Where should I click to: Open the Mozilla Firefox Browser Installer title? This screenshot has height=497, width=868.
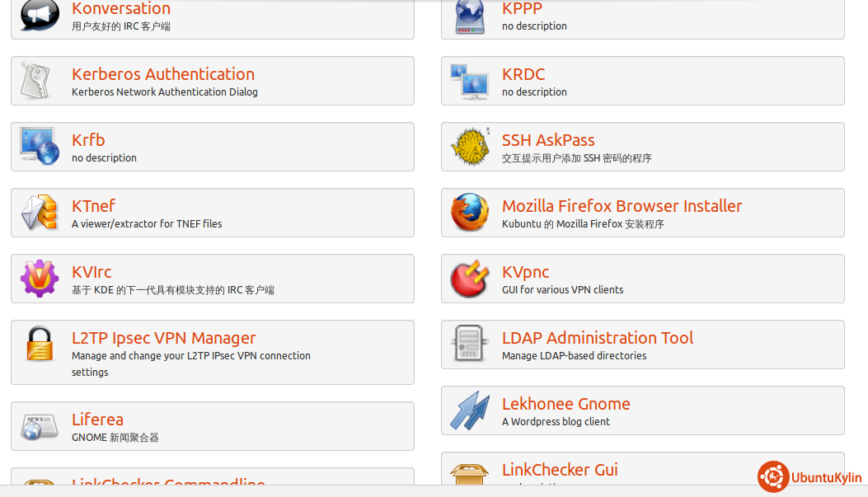(x=622, y=206)
